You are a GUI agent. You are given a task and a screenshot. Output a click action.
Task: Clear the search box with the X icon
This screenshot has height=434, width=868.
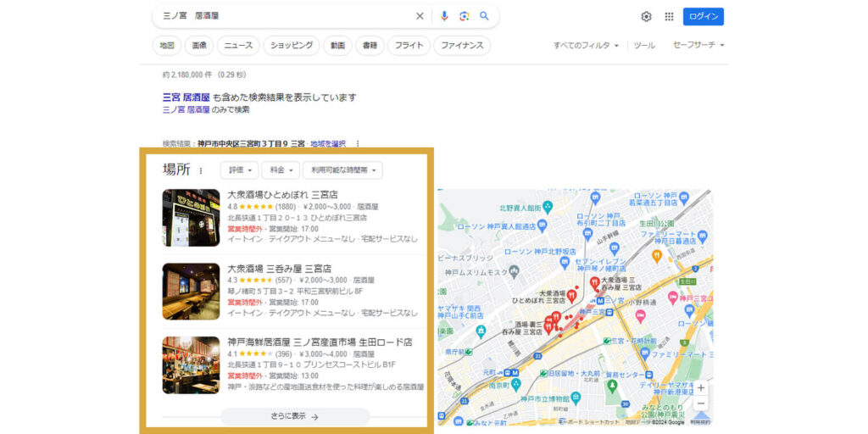click(420, 16)
